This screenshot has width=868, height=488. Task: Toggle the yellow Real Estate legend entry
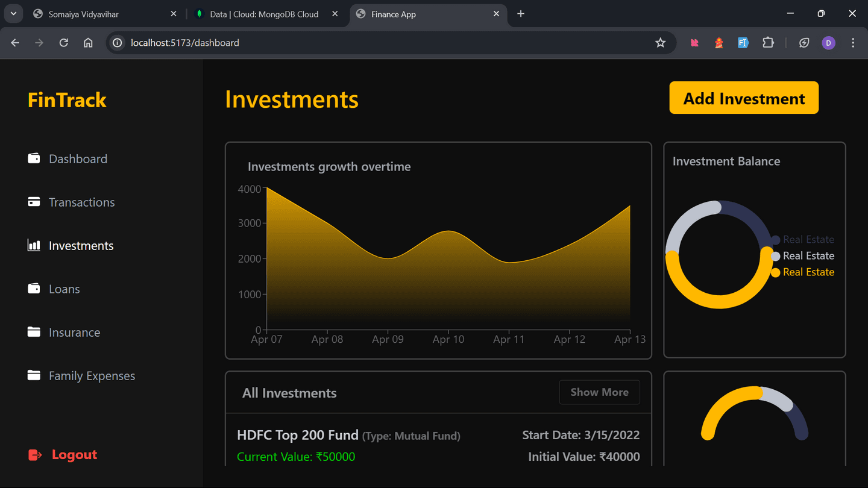[x=803, y=272]
